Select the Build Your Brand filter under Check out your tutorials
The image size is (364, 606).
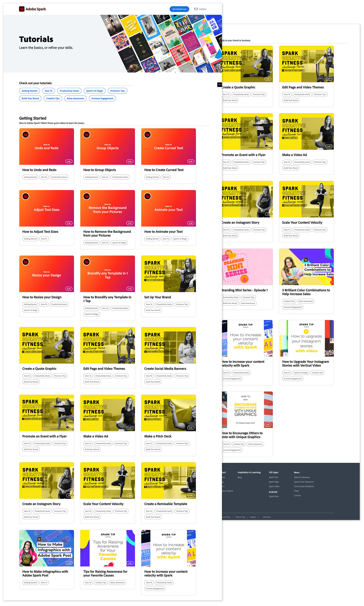click(30, 98)
